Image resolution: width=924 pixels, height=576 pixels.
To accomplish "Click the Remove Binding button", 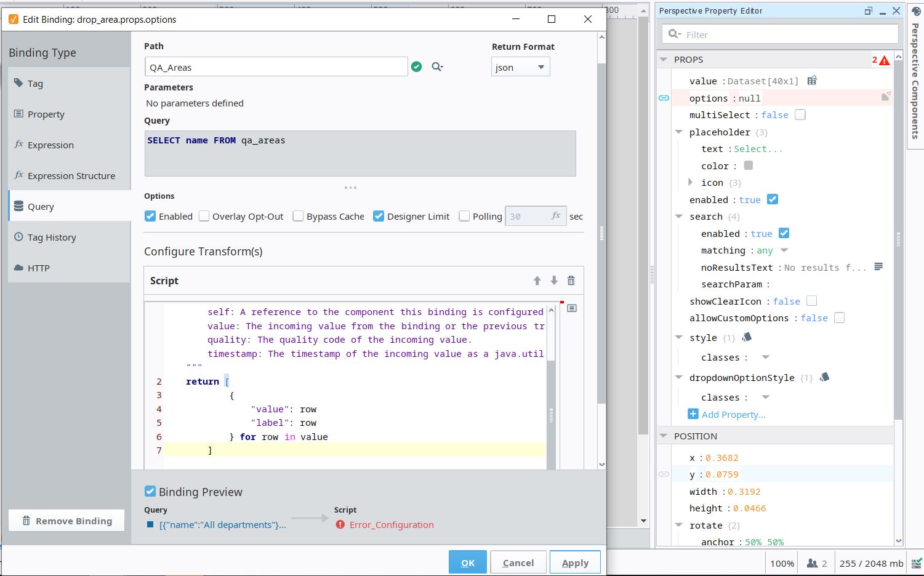I will (66, 521).
